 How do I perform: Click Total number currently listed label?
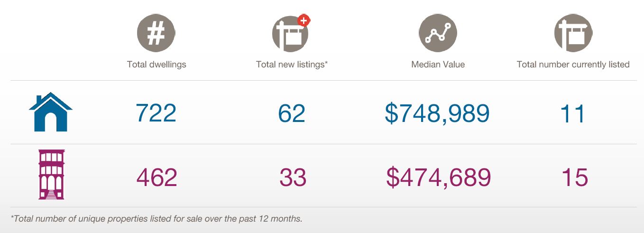tap(573, 65)
